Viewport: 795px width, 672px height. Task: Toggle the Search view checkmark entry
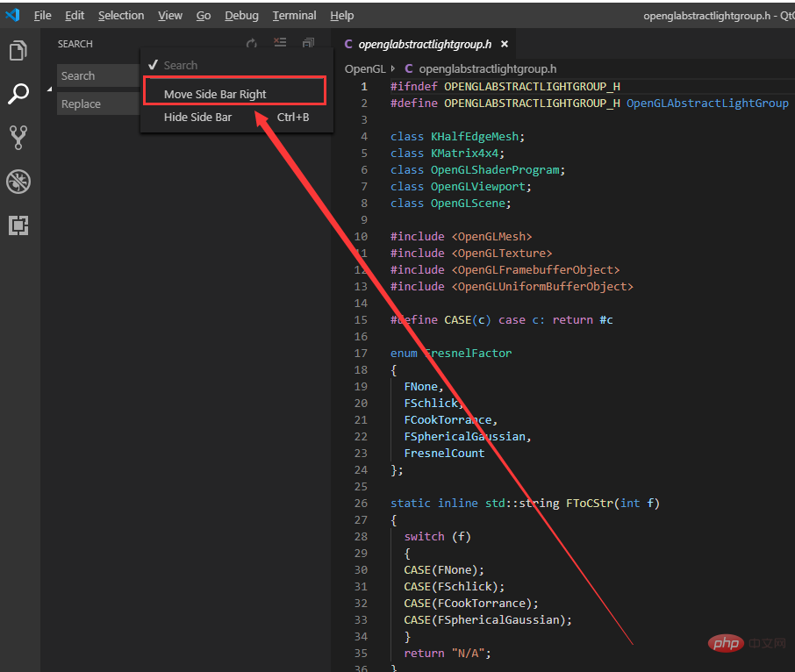coord(236,66)
